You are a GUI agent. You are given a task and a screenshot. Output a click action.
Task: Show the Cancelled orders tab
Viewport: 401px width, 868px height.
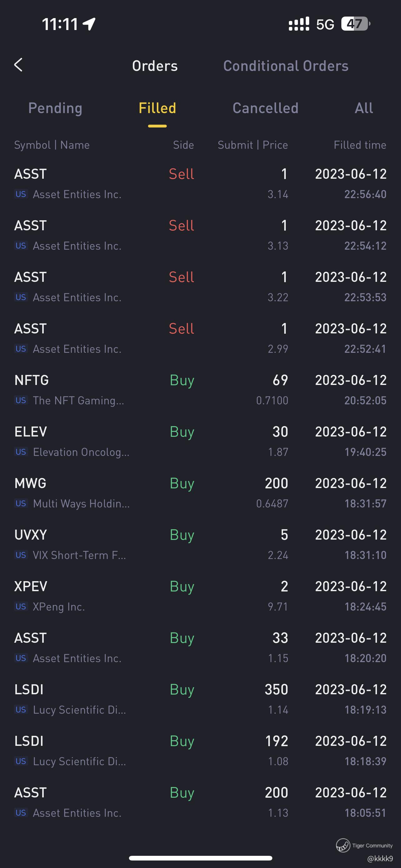(265, 108)
